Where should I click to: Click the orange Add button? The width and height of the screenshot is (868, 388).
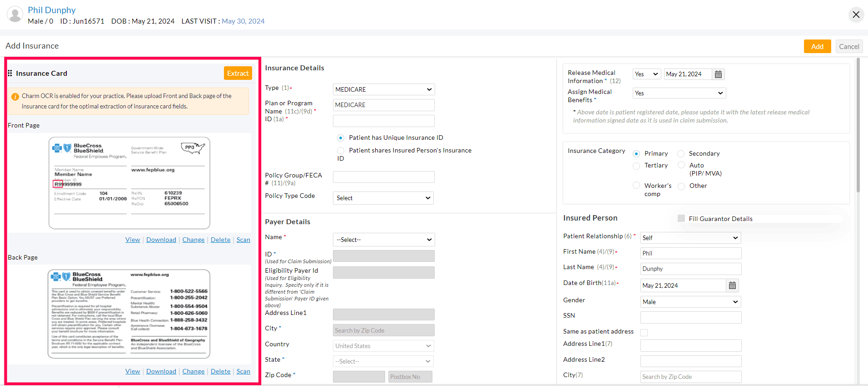point(817,46)
